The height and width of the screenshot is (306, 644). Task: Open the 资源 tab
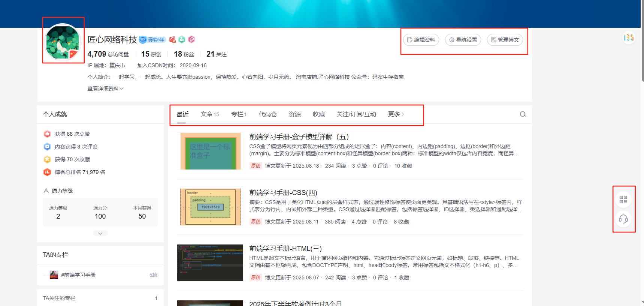click(x=295, y=114)
